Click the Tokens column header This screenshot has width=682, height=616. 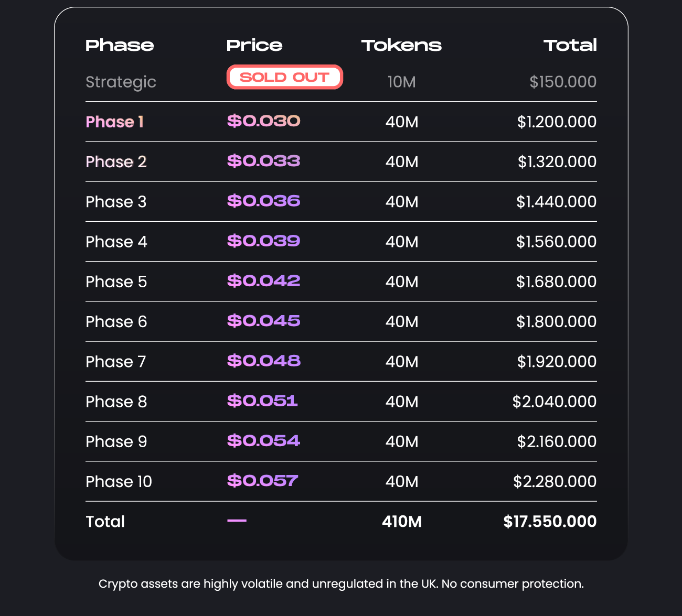point(401,46)
